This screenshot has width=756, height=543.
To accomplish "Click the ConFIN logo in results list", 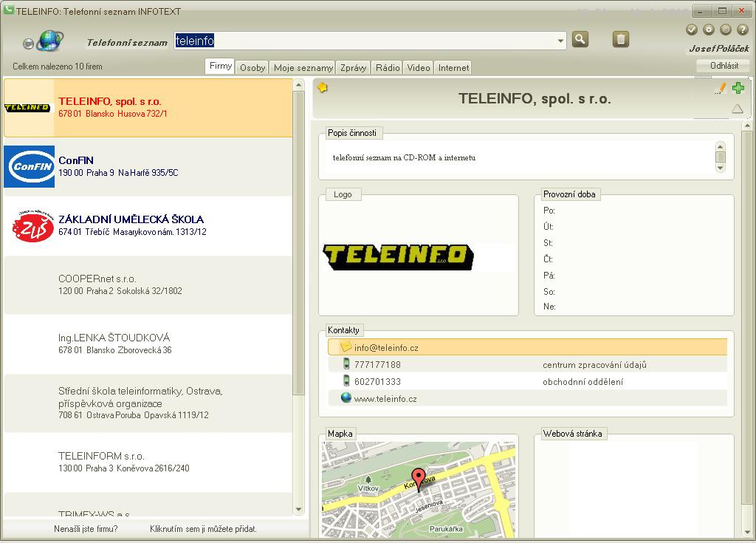I will click(29, 166).
